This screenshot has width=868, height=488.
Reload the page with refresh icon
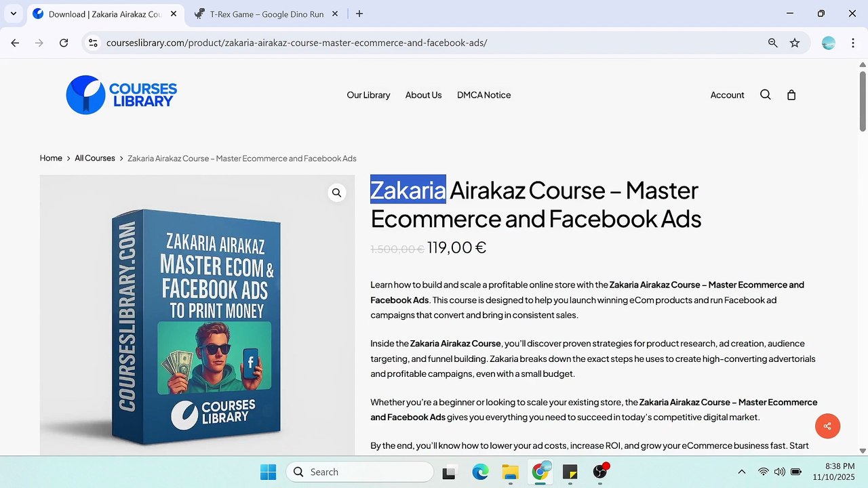64,43
